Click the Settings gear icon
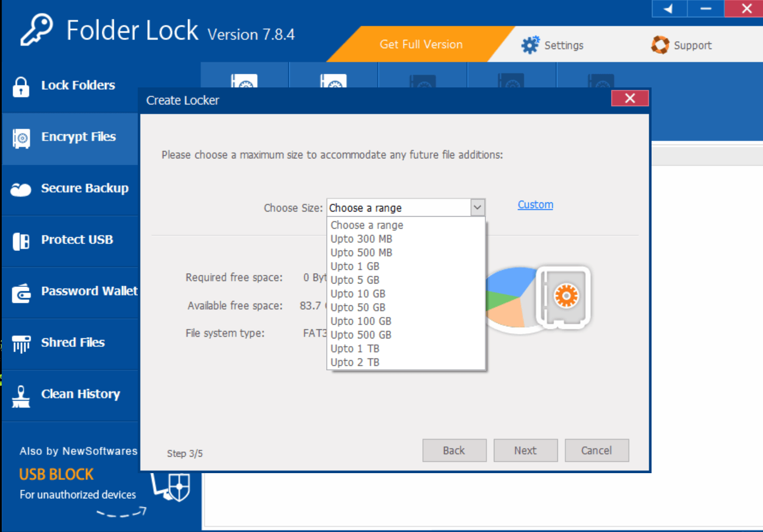This screenshot has width=763, height=532. (530, 45)
